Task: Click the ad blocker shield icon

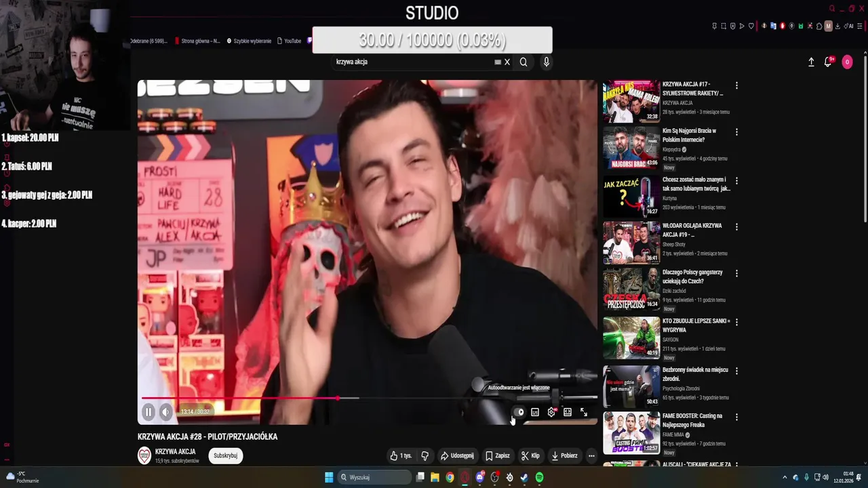Action: tap(733, 26)
